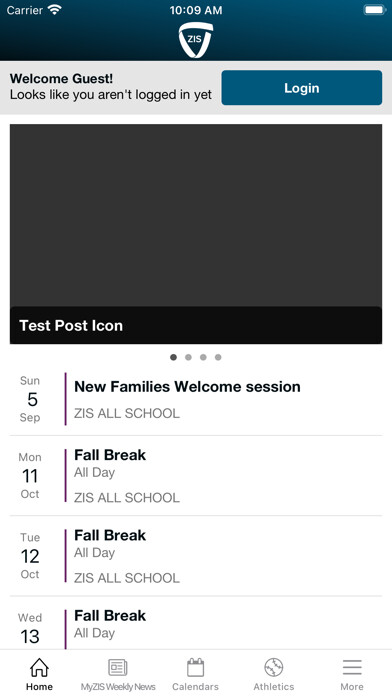Open New Families Welcome session event
The height and width of the screenshot is (696, 392).
(196, 399)
